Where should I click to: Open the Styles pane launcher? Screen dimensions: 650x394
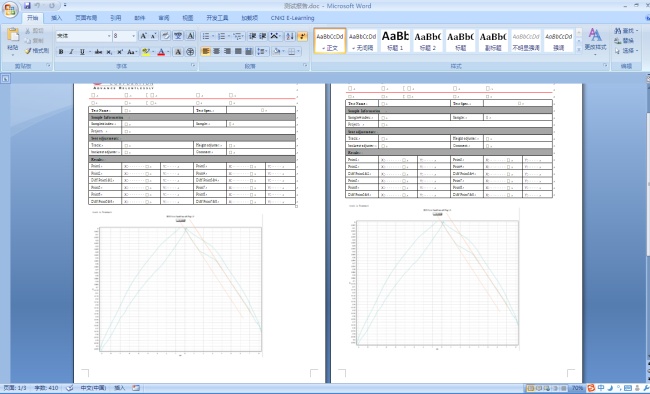pyautogui.click(x=605, y=66)
